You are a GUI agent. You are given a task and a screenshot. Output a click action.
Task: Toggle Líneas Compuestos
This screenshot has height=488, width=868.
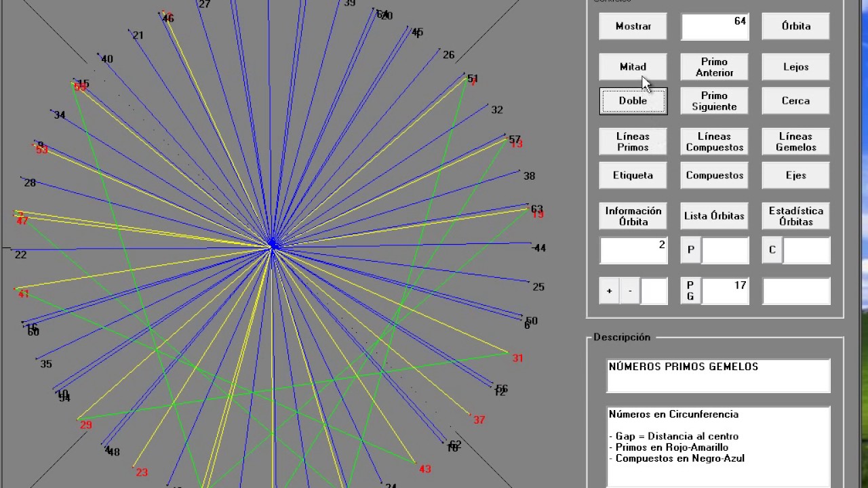click(715, 142)
